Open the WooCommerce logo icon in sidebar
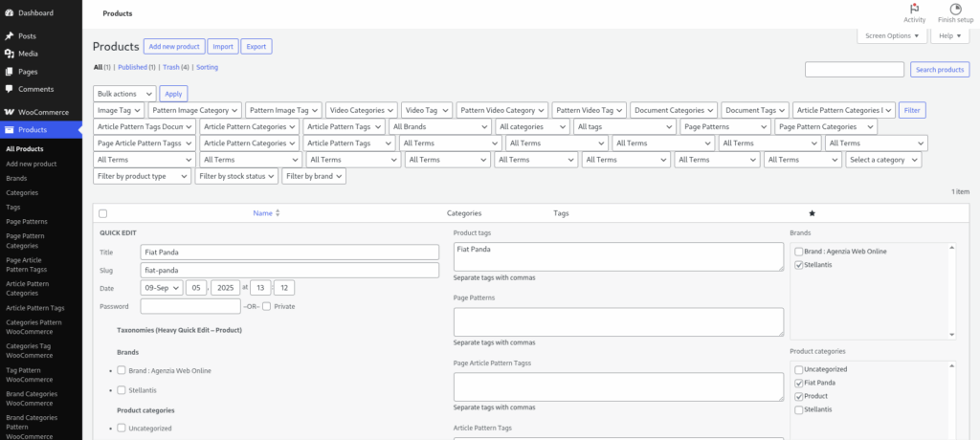This screenshot has height=440, width=980. coord(10,112)
